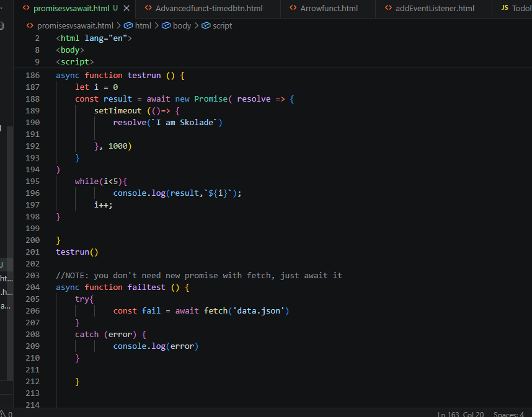The width and height of the screenshot is (532, 417).
Task: Select promisesvsawait.html in the breadcrumb
Action: (75, 26)
